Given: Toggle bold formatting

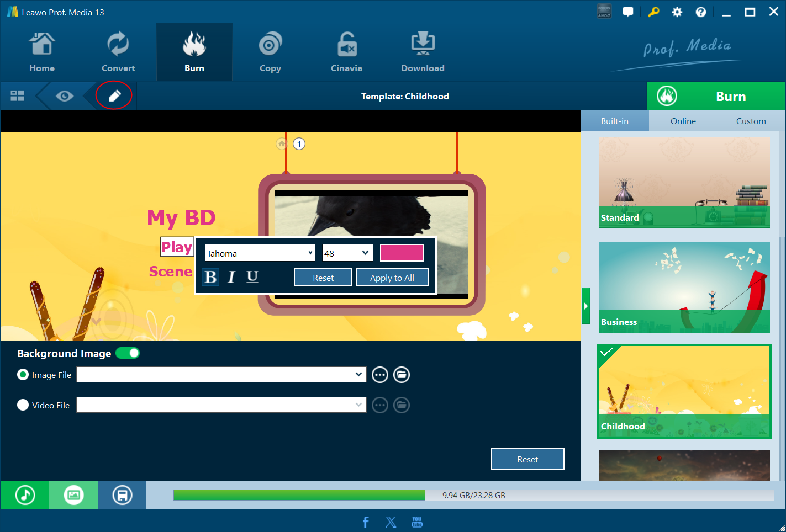Looking at the screenshot, I should [210, 277].
